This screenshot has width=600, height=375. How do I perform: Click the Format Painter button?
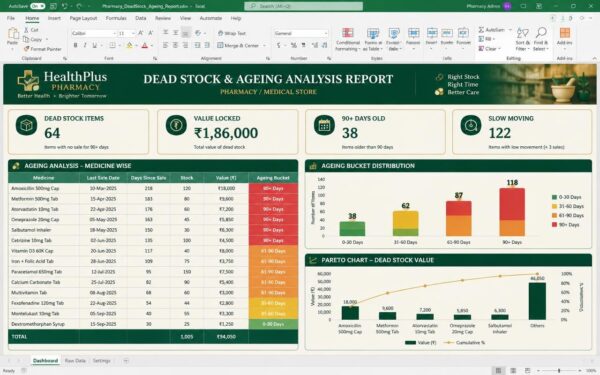[x=42, y=49]
